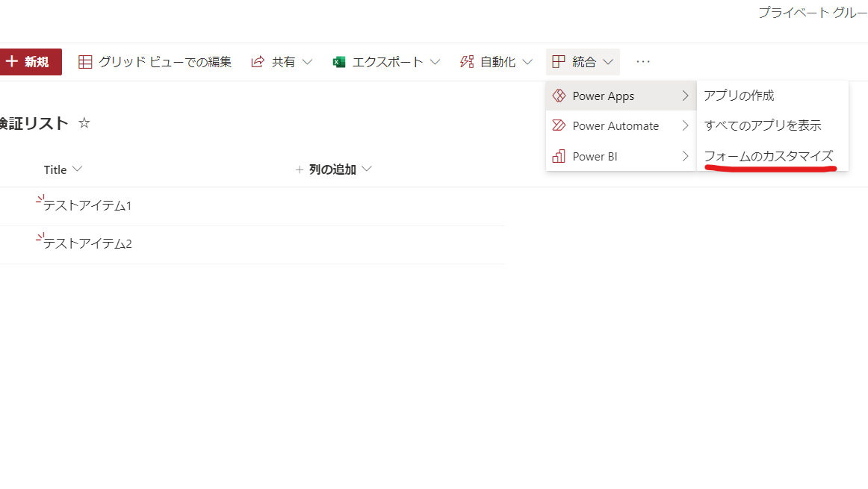Expand the 列の追加 chevron
Viewport: 868px width, 489px height.
click(x=367, y=169)
